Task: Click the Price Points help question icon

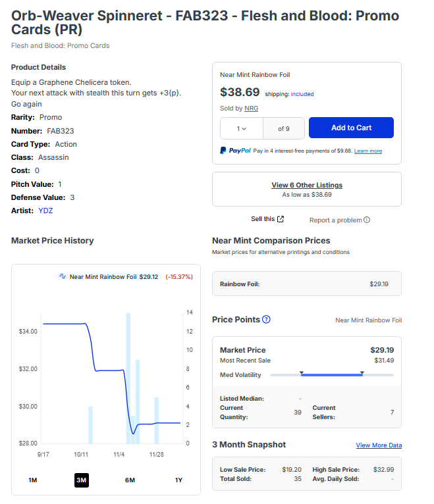Action: click(266, 320)
